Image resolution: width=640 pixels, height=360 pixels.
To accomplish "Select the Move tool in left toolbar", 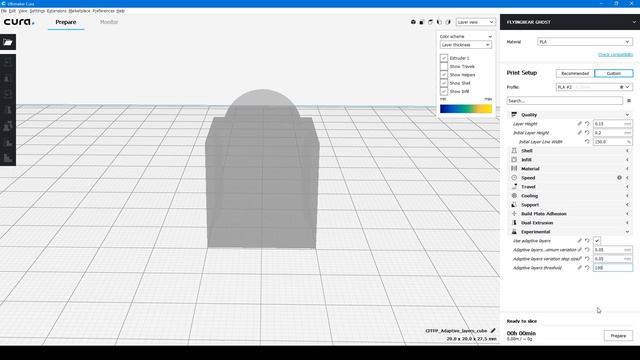I will coord(8,62).
